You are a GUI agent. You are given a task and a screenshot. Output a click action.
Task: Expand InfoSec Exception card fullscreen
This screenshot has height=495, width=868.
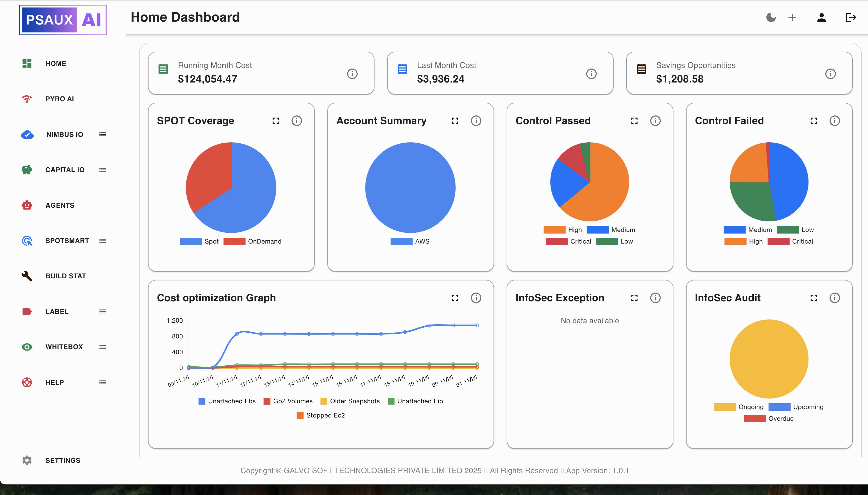pos(634,298)
